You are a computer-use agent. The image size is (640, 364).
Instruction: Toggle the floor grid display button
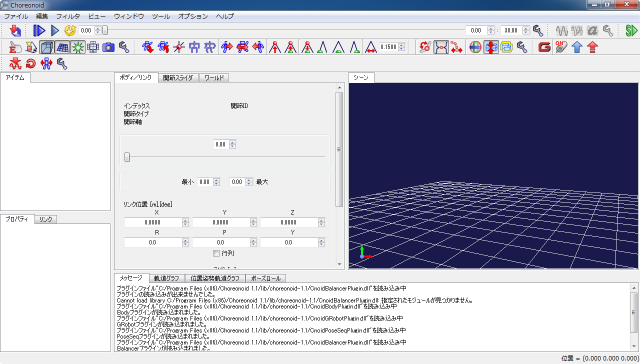click(62, 47)
